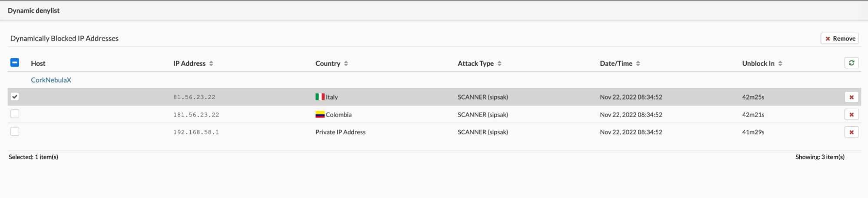The height and width of the screenshot is (198, 868).
Task: Click IP address 192.168.58.1 cell
Action: (196, 132)
